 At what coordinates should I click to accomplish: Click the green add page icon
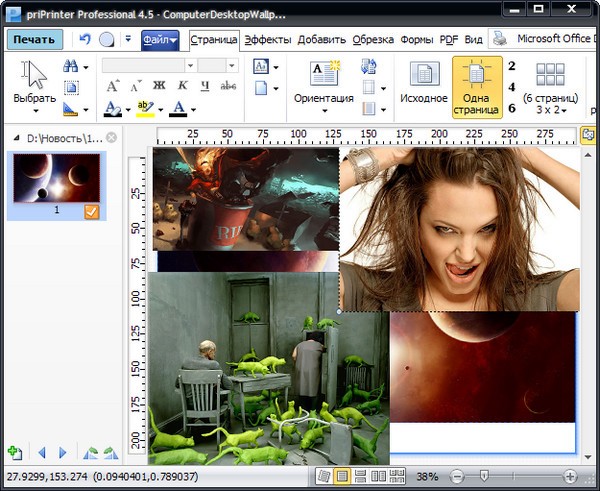[14, 453]
